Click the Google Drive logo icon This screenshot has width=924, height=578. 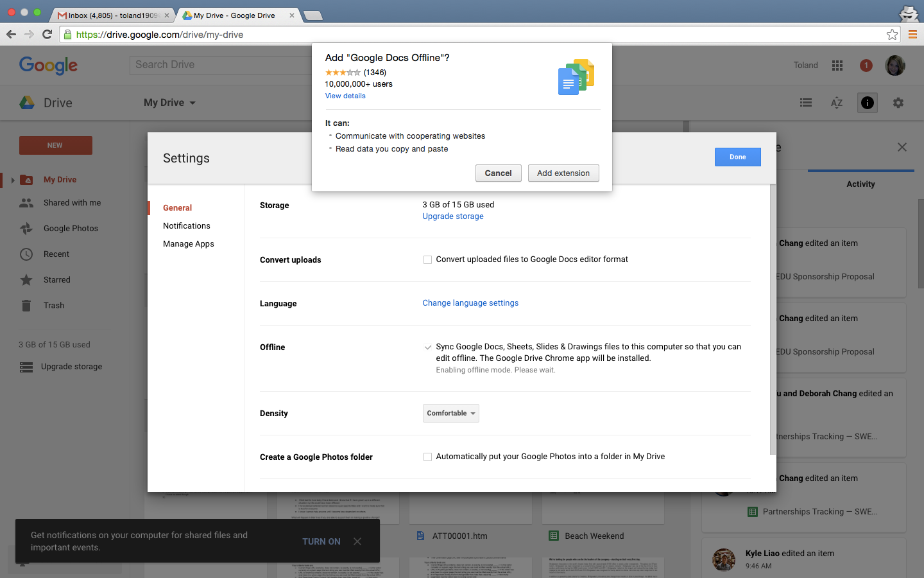point(27,103)
